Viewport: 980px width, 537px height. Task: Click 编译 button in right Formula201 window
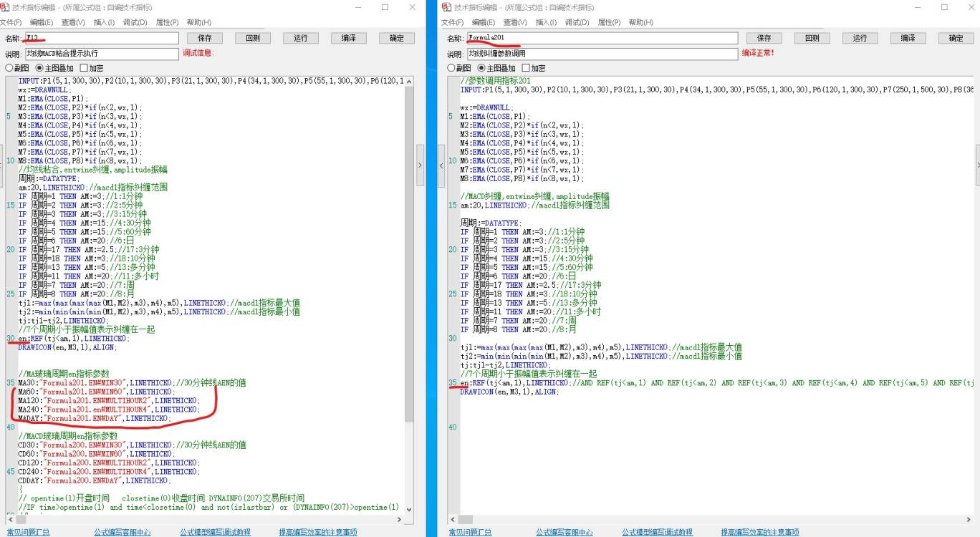[x=908, y=38]
